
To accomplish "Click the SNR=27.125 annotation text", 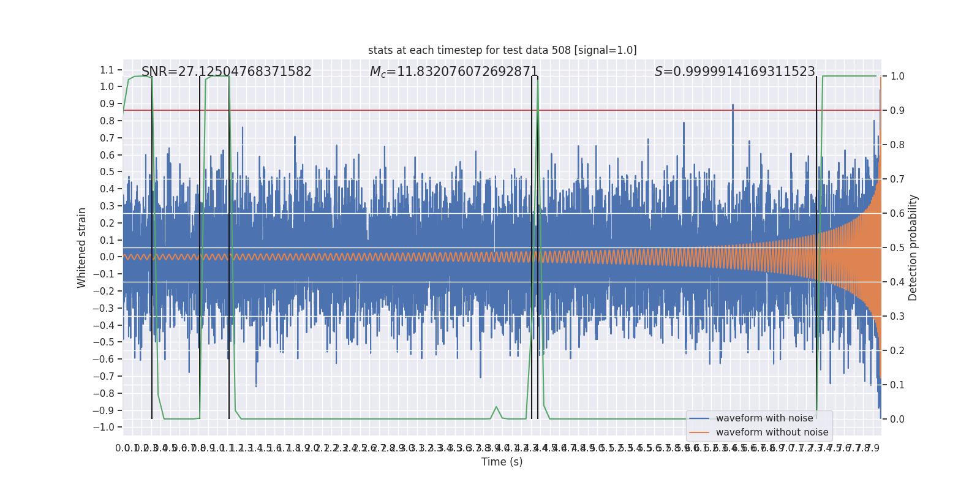I will (226, 72).
